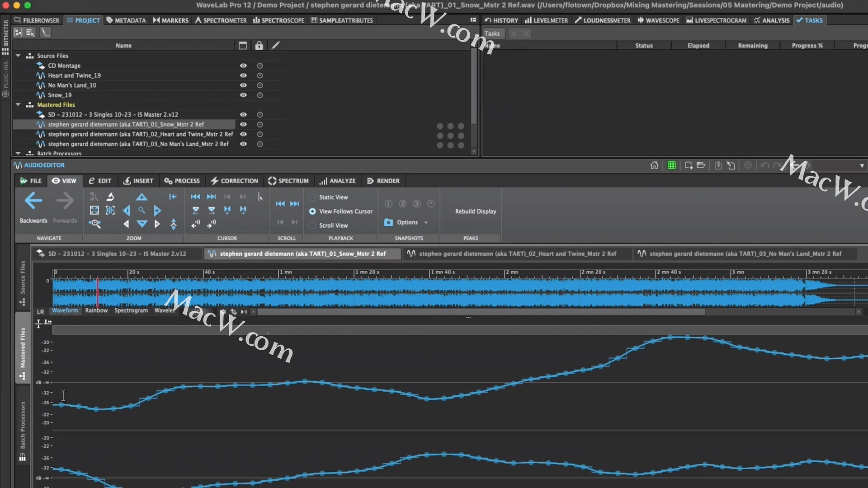Select View Follows Cursor option
The height and width of the screenshot is (488, 868).
click(x=341, y=211)
